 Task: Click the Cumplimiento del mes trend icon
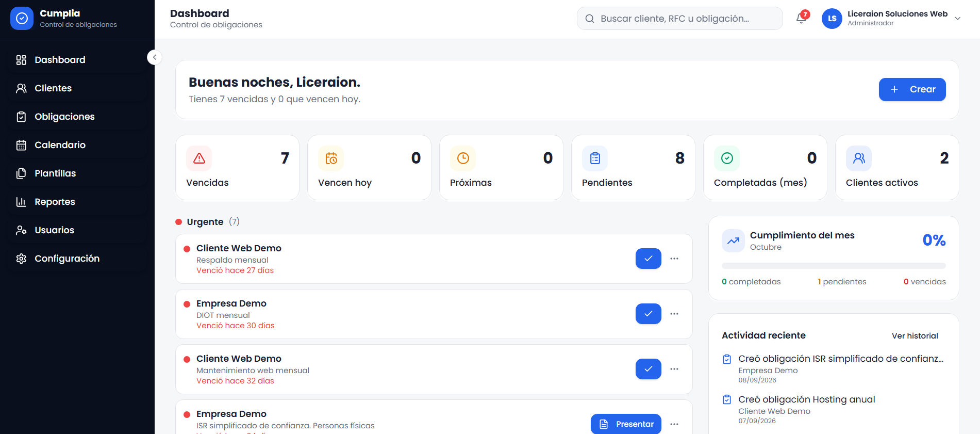(733, 240)
